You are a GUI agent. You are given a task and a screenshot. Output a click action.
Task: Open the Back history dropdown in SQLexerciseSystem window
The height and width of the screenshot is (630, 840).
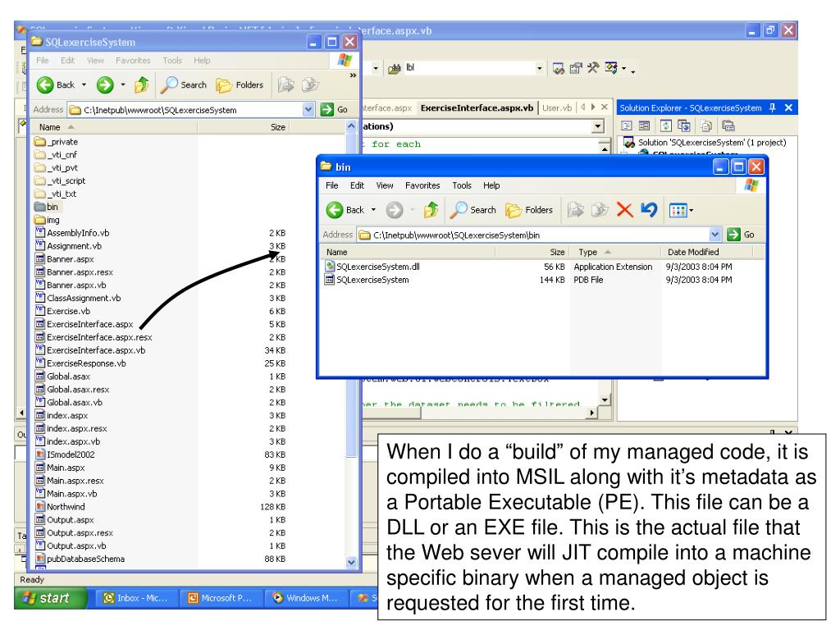[84, 84]
